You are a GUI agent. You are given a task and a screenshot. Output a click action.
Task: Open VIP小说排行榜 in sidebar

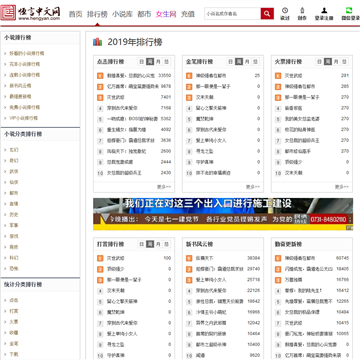[x=24, y=118]
